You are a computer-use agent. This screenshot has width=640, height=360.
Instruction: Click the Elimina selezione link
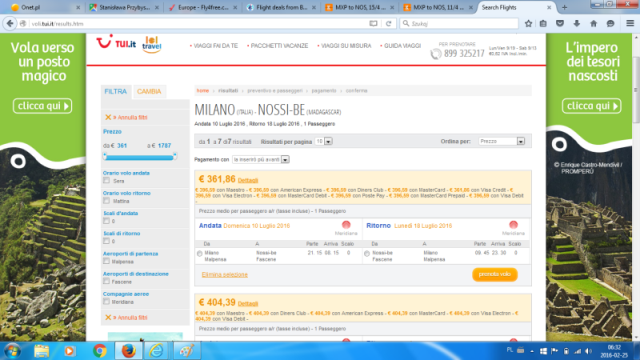pyautogui.click(x=224, y=275)
